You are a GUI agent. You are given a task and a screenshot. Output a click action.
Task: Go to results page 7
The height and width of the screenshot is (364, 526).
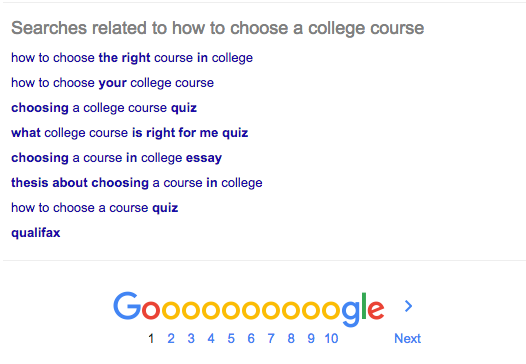tap(271, 339)
